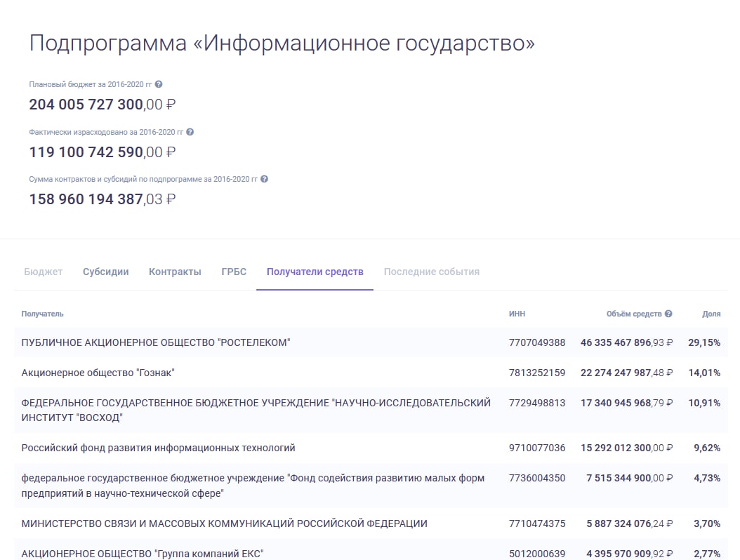Click the Получатель column header
This screenshot has width=740, height=560.
pos(42,314)
